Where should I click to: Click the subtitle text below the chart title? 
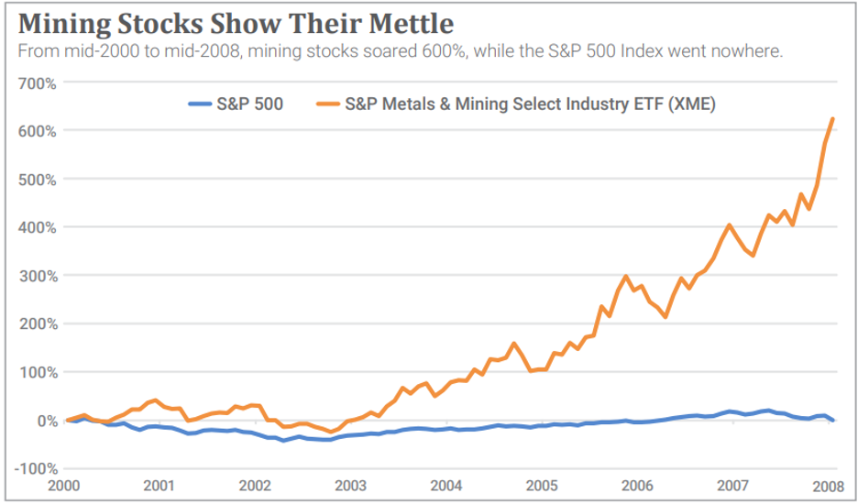click(x=401, y=51)
